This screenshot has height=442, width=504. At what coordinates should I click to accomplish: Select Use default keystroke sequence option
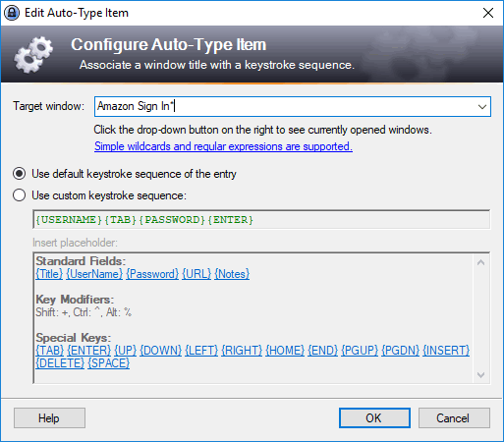pyautogui.click(x=20, y=174)
